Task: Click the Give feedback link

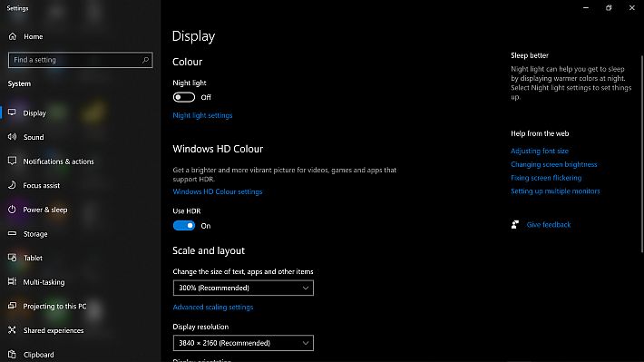Action: pos(549,225)
